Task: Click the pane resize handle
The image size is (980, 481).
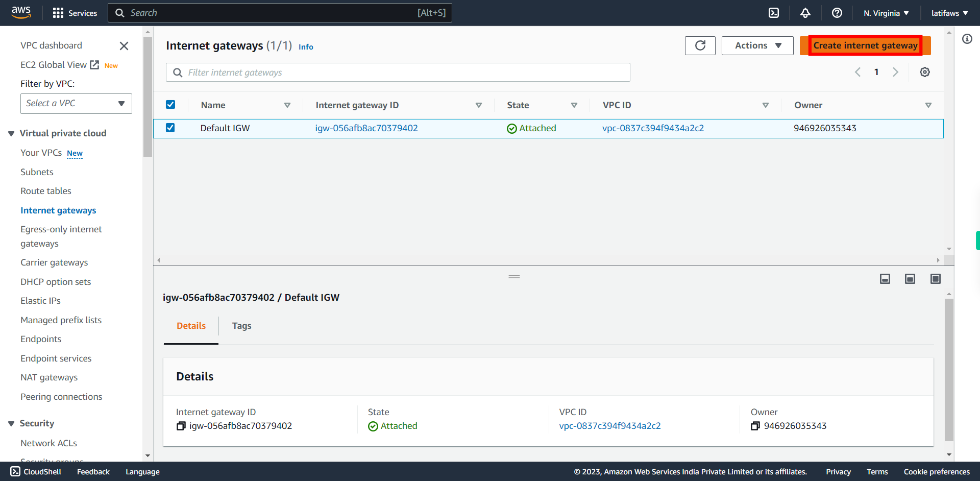Action: pos(514,277)
